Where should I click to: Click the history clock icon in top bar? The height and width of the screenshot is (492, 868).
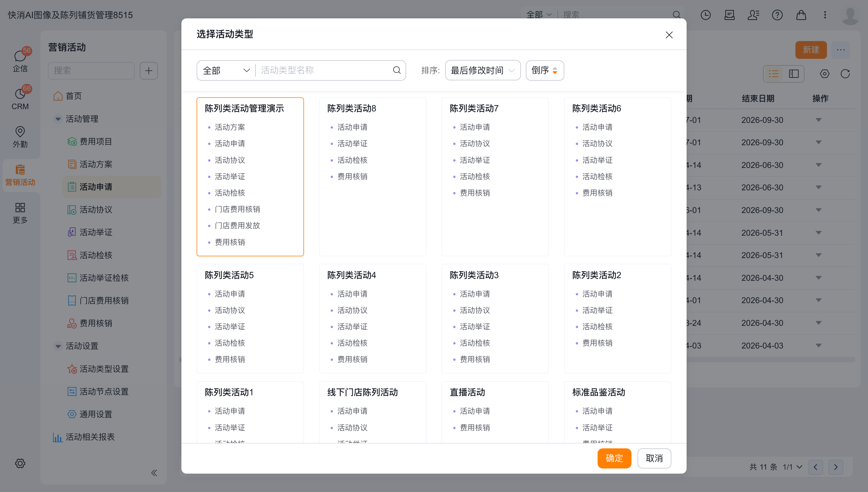pos(706,15)
